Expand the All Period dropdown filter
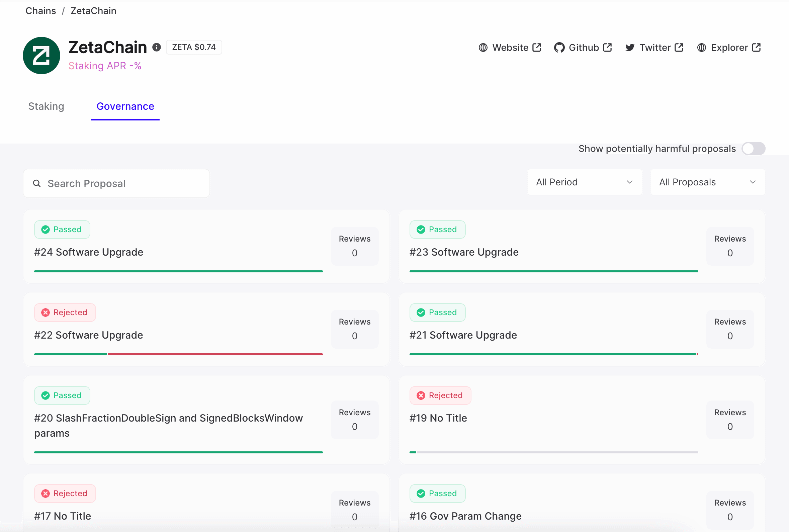 tap(584, 182)
